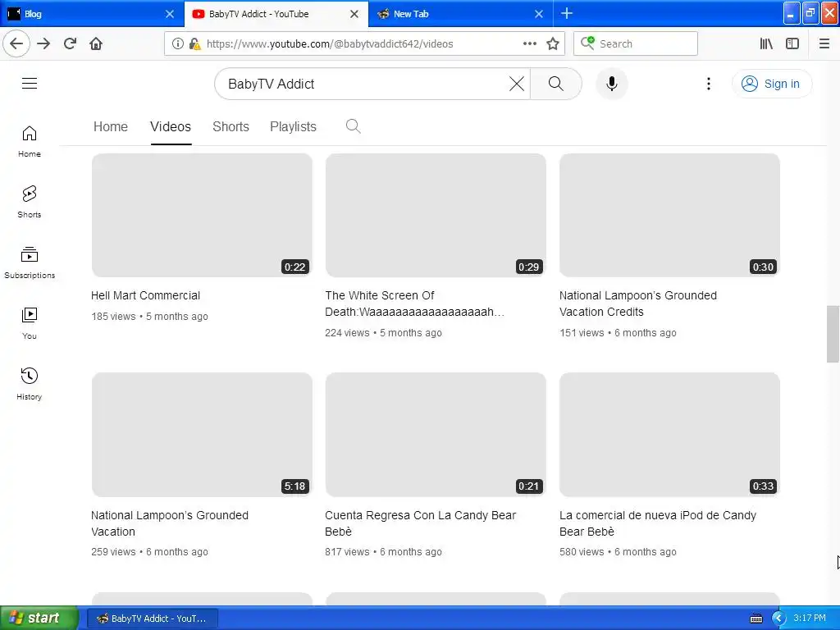
Task: Click the 0:21 Cuenta Regresa thumbnail
Action: coord(436,435)
